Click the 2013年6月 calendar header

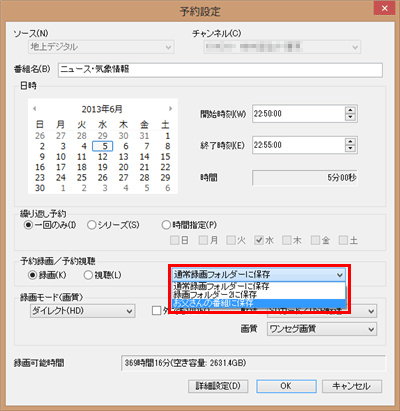tap(102, 109)
